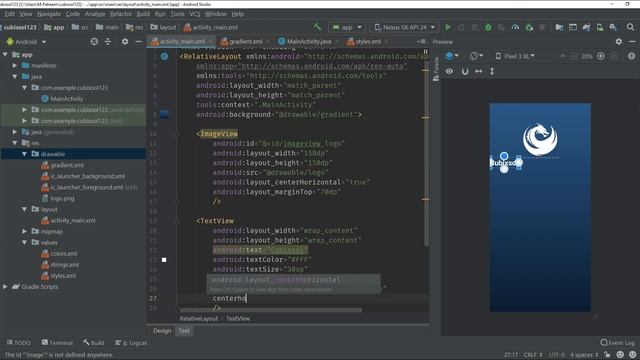
Task: Open TODO tool window button
Action: 19,343
